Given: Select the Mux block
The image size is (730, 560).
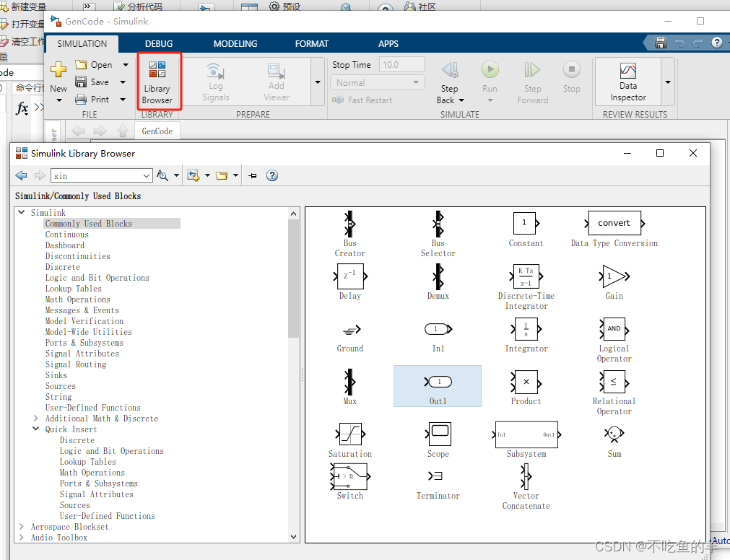Looking at the screenshot, I should [x=349, y=388].
